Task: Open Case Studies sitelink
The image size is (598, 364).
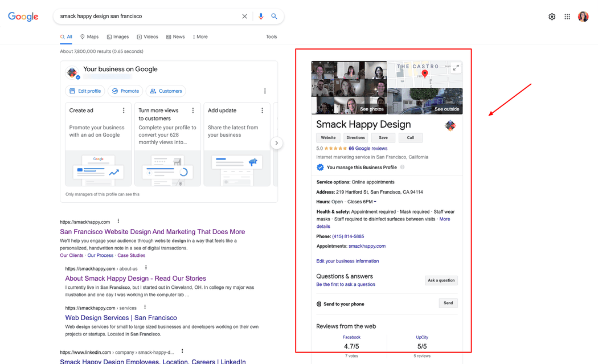Action: pyautogui.click(x=131, y=256)
